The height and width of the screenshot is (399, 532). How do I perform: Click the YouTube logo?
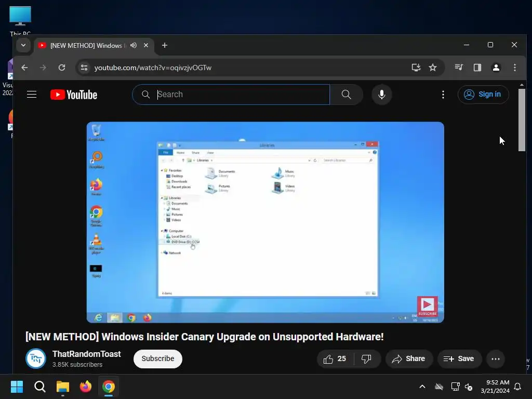(x=74, y=95)
